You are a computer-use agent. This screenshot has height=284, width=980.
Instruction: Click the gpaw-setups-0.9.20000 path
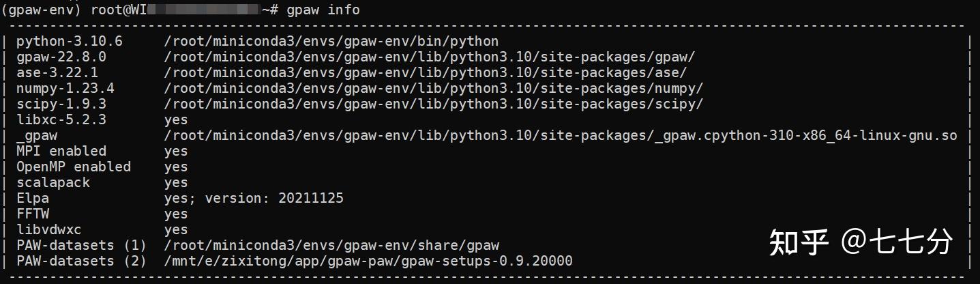[368, 261]
